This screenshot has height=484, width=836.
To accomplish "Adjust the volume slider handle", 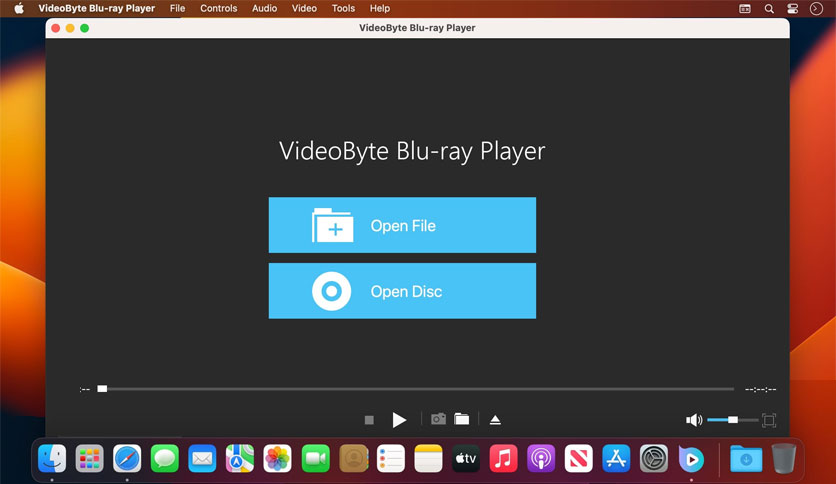I will tap(733, 420).
